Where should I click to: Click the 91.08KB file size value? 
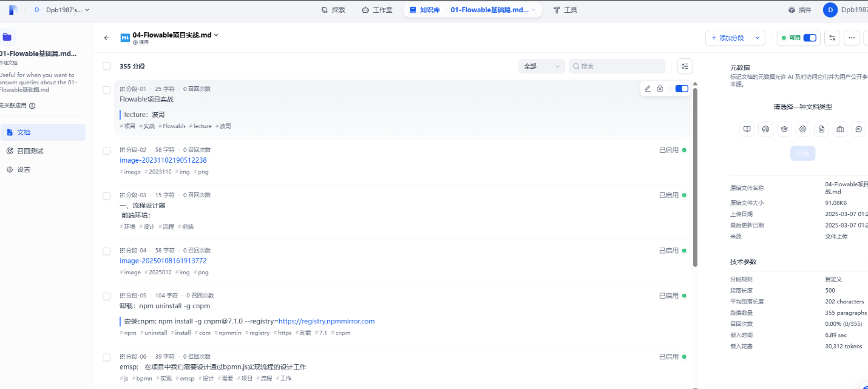coord(836,203)
